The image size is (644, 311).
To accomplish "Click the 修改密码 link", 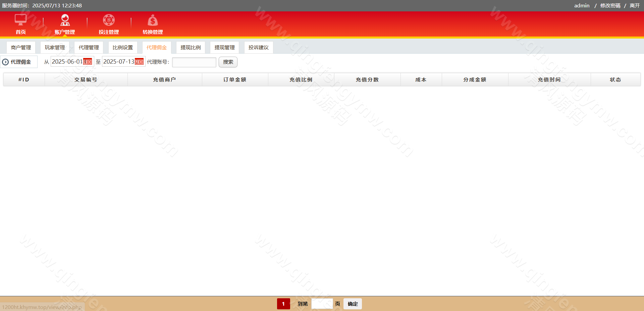I will [x=610, y=6].
